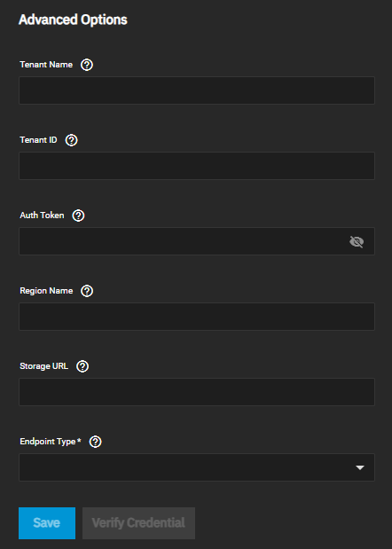Show the Endpoint Type help tooltip
392x549 pixels.
[95, 442]
